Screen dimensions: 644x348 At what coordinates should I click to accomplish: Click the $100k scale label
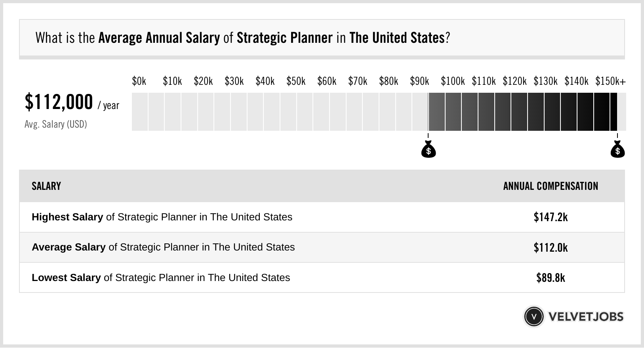point(453,81)
